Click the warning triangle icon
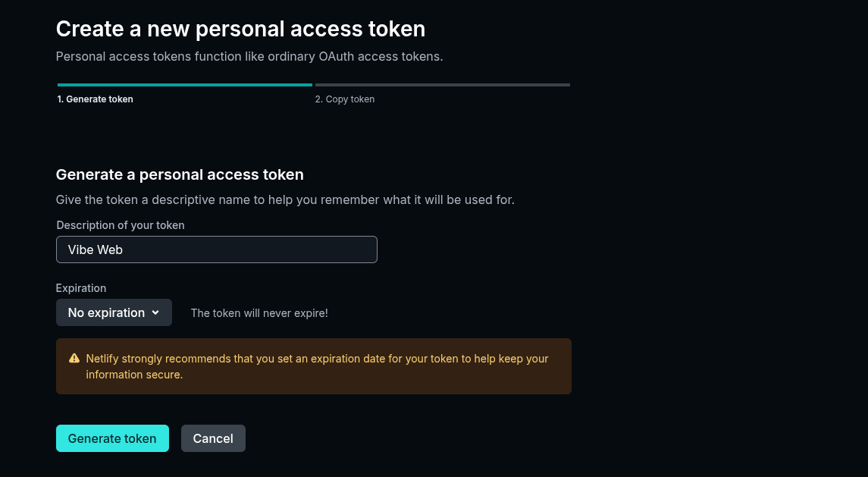The height and width of the screenshot is (477, 868). click(74, 358)
